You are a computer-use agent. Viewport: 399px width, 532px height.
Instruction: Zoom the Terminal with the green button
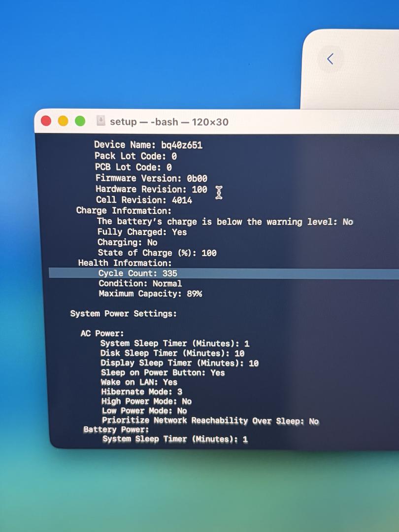80,121
